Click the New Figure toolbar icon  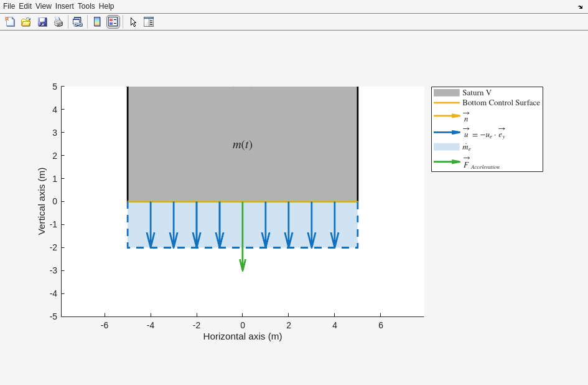10,22
